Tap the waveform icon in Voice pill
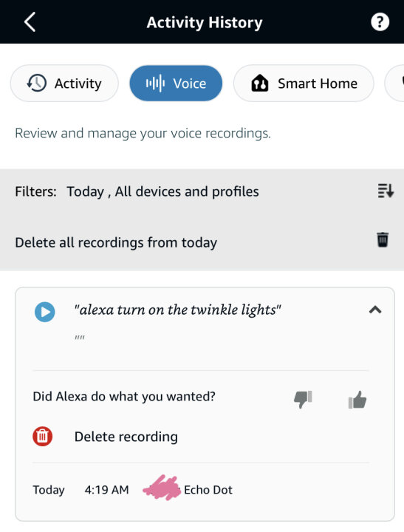This screenshot has width=404, height=532. tap(155, 83)
